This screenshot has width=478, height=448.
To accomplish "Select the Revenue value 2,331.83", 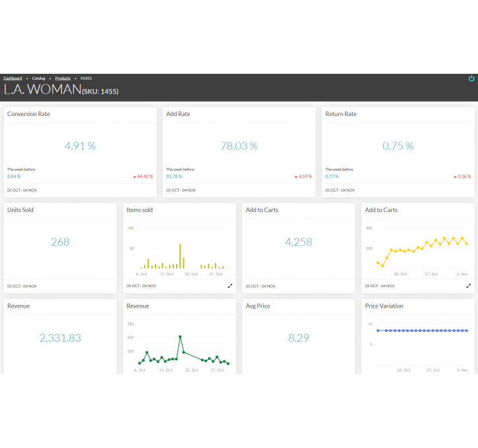I will [61, 338].
